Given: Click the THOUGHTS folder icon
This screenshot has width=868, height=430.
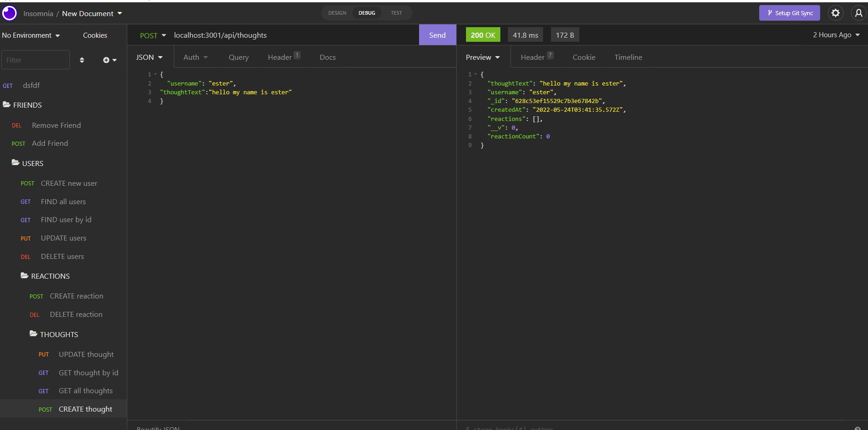Looking at the screenshot, I should [33, 334].
